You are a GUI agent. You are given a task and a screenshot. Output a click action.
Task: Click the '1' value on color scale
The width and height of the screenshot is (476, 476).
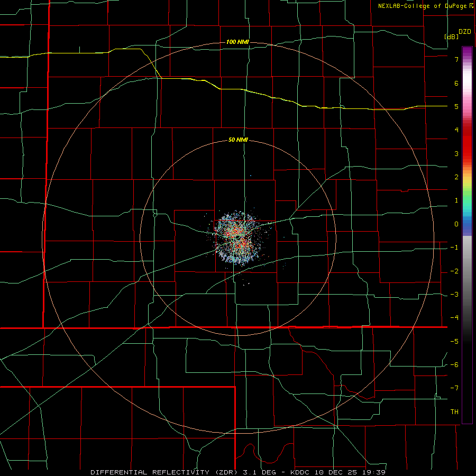click(x=456, y=200)
